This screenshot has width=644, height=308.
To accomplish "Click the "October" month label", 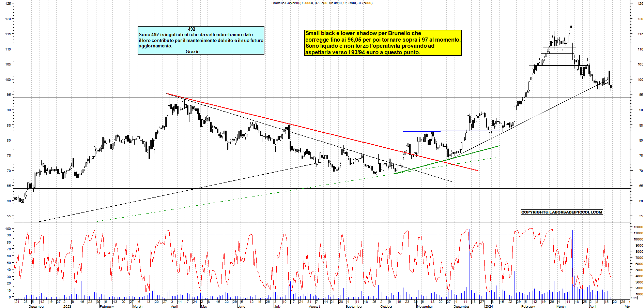I will [x=386, y=306].
